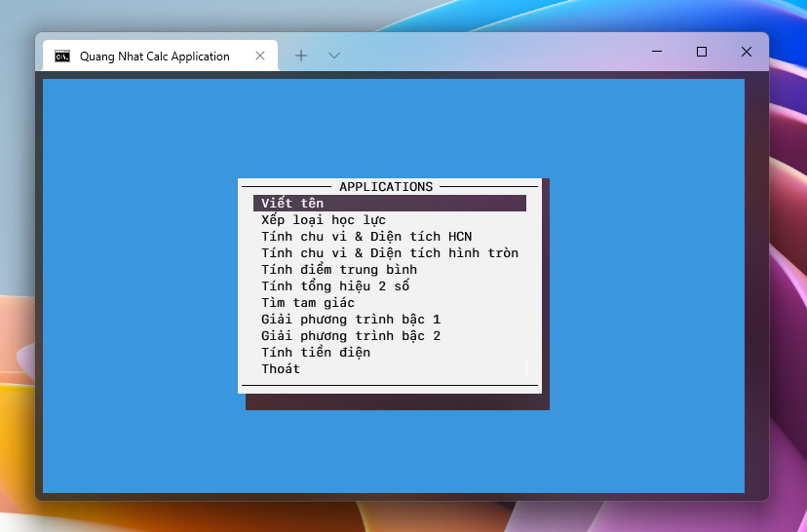The height and width of the screenshot is (532, 807).
Task: Choose Tính tiền điện option
Action: pos(316,353)
